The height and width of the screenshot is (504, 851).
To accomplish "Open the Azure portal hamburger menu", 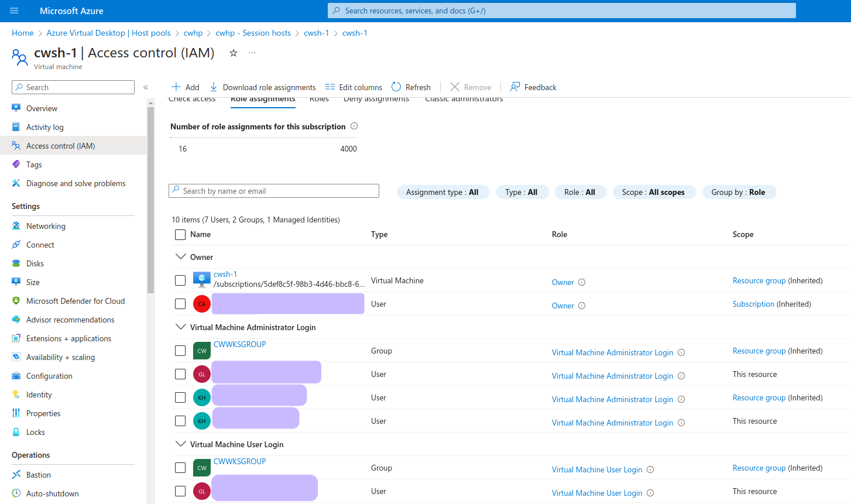I will [x=14, y=11].
